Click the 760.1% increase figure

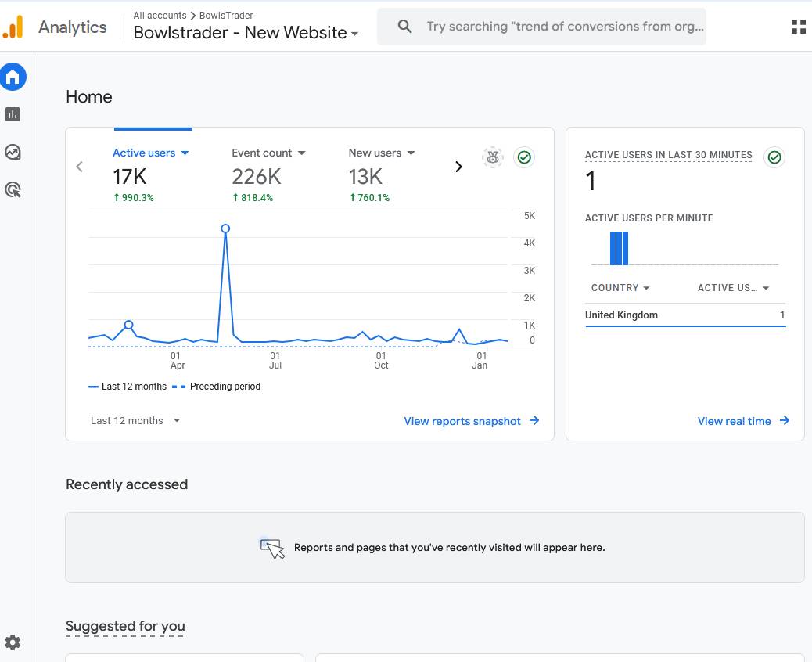pyautogui.click(x=369, y=198)
